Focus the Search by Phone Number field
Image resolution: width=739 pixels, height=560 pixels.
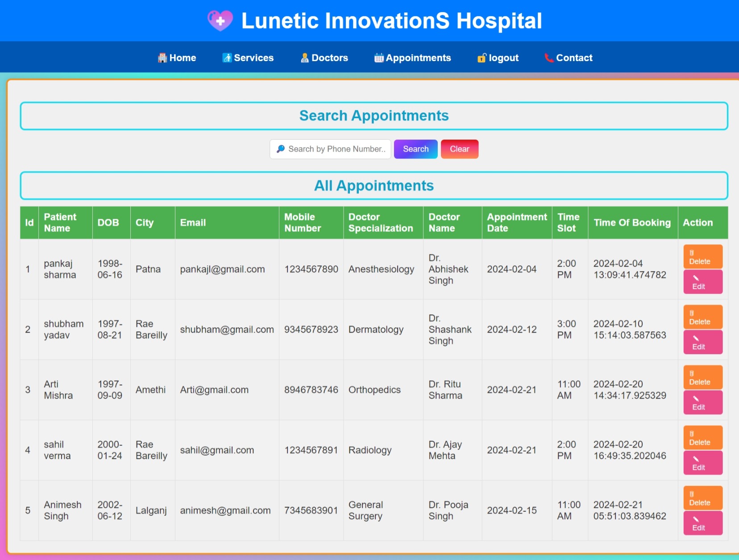coord(330,149)
